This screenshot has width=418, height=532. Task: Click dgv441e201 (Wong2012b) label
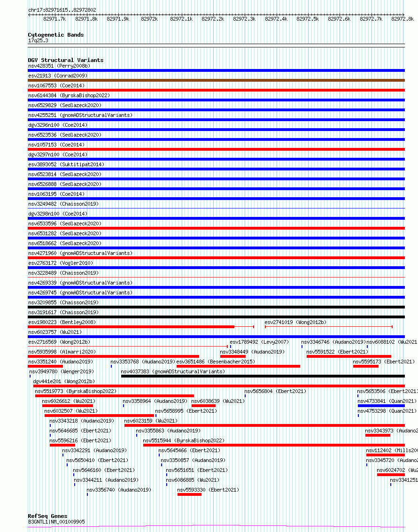(64, 381)
